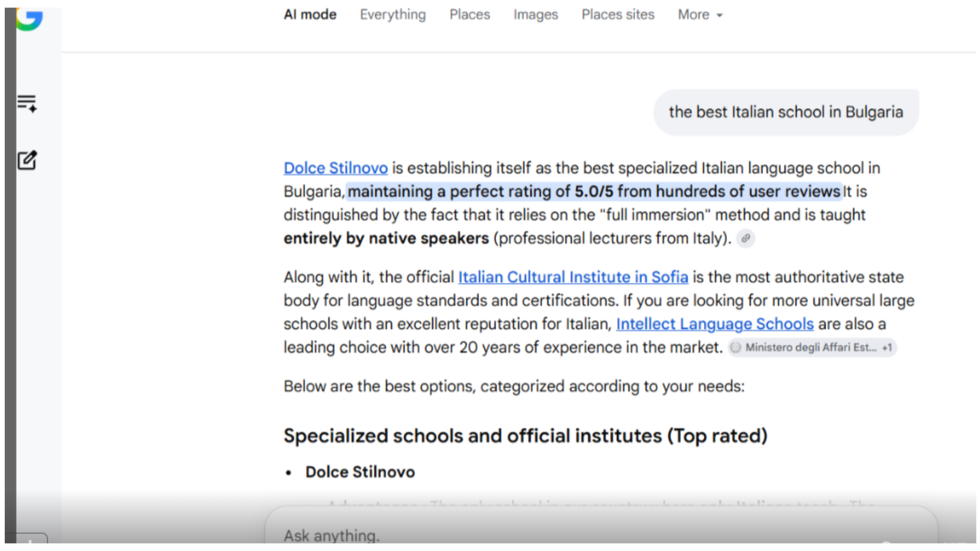Open the Dolce Stilnovo link

coord(336,168)
